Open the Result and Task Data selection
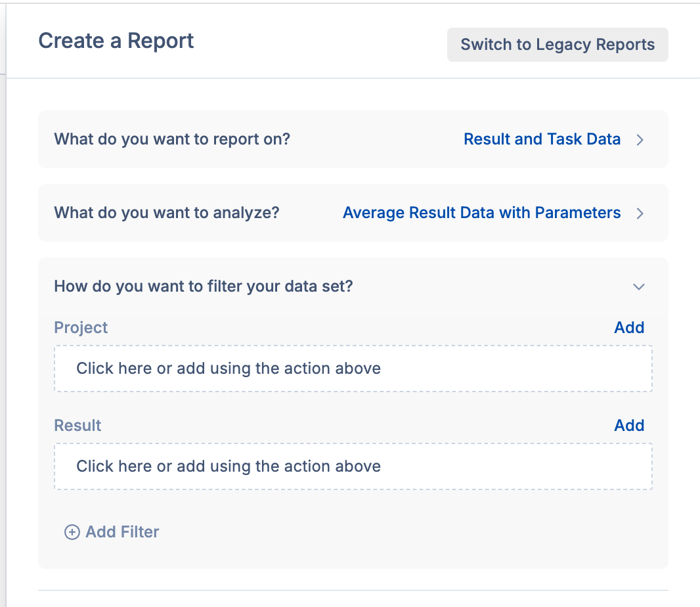The height and width of the screenshot is (607, 700). [x=542, y=139]
